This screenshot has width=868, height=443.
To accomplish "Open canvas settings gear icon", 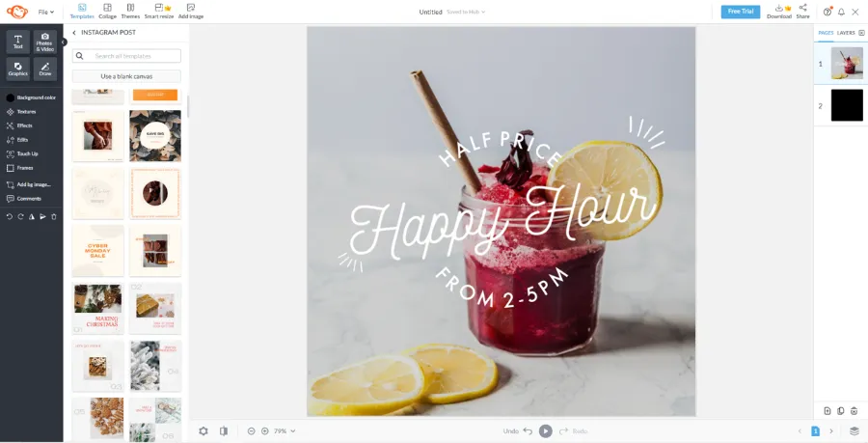I will tap(203, 430).
